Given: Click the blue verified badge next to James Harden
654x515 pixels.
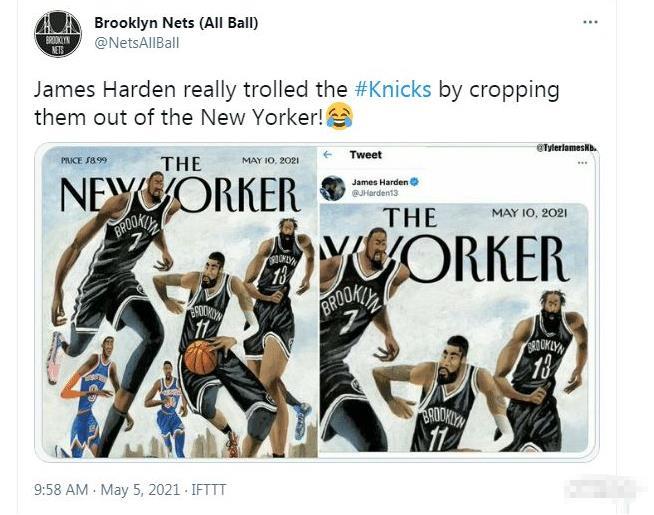Looking at the screenshot, I should 414,182.
